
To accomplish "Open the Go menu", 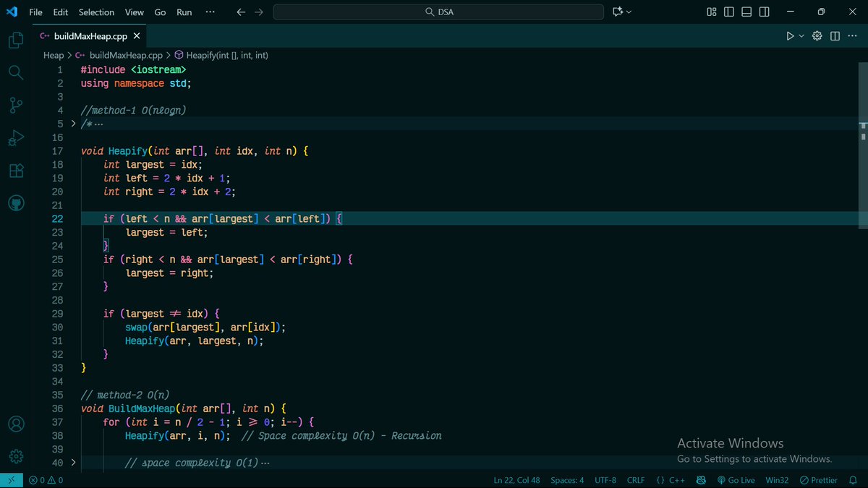I will pyautogui.click(x=160, y=12).
